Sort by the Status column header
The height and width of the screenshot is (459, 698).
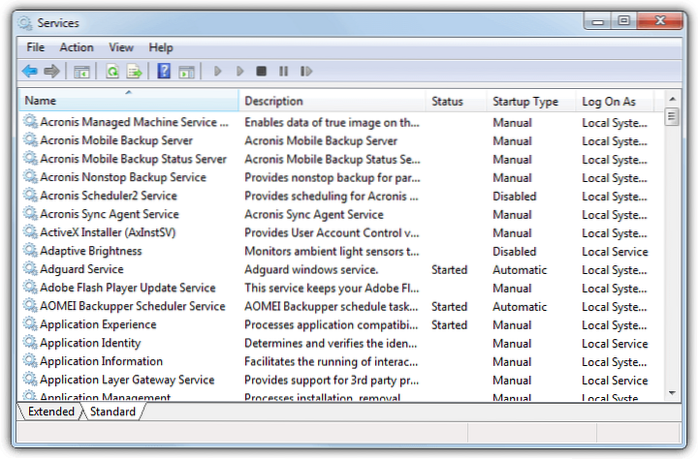[x=456, y=101]
